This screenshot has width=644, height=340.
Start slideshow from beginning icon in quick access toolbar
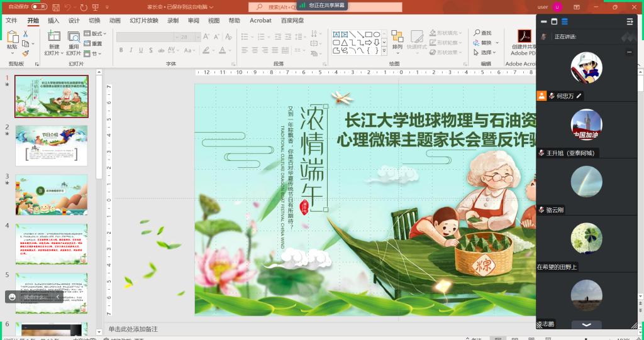click(96, 7)
